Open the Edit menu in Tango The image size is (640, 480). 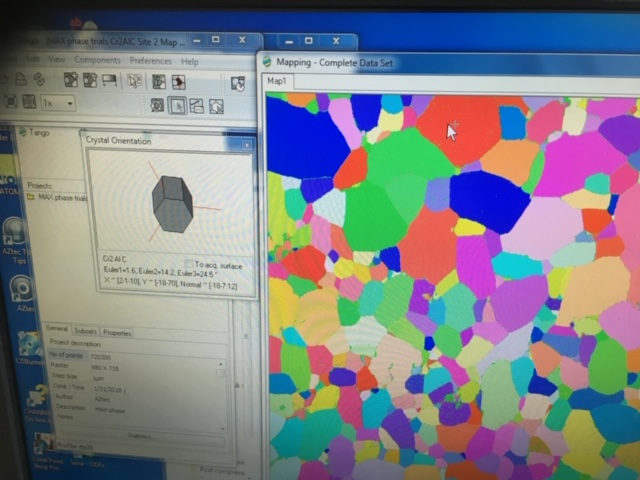pyautogui.click(x=33, y=59)
